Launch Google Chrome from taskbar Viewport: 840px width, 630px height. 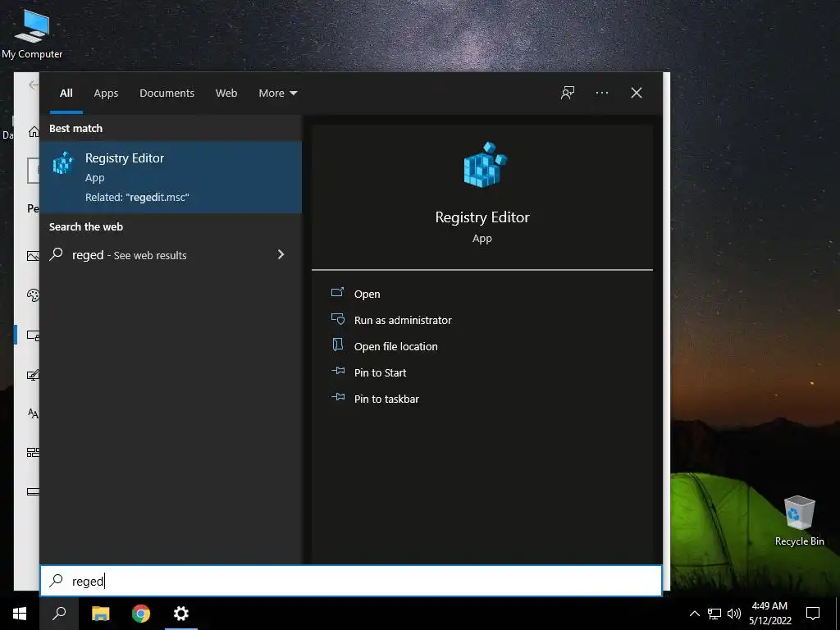click(141, 614)
